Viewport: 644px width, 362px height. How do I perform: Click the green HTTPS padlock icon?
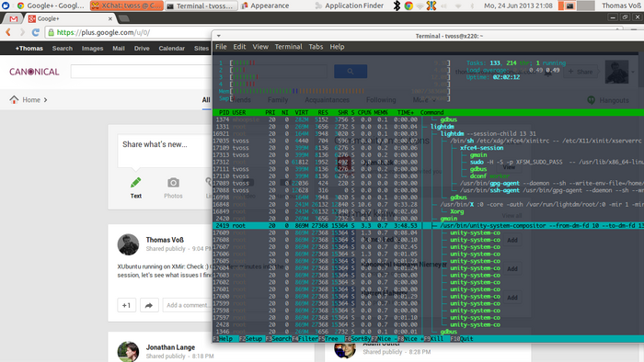(52, 32)
